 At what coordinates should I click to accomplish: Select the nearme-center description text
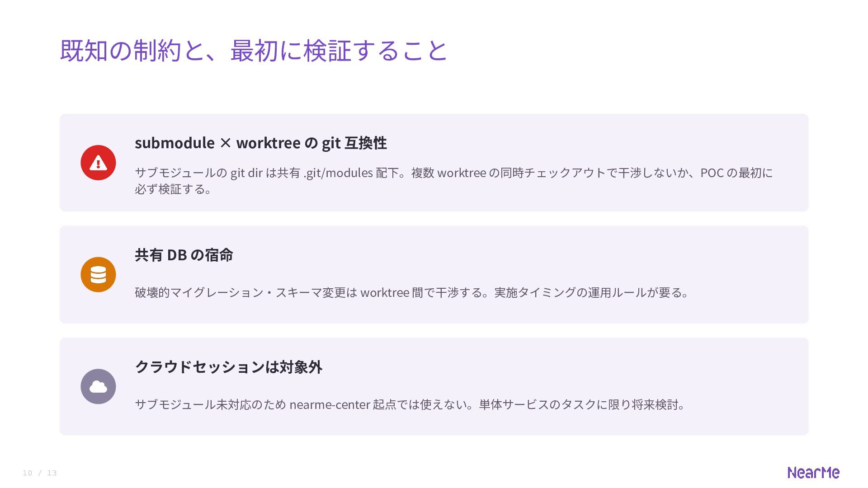click(x=410, y=404)
